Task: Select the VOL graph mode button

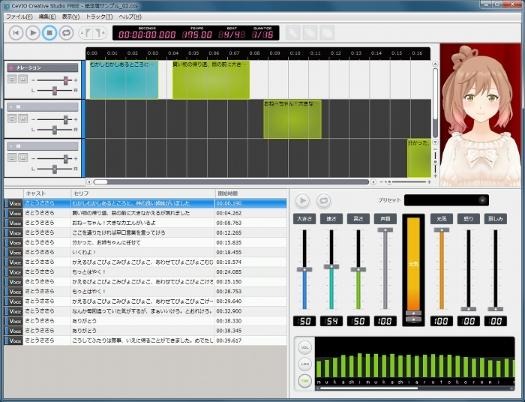Action: (305, 348)
